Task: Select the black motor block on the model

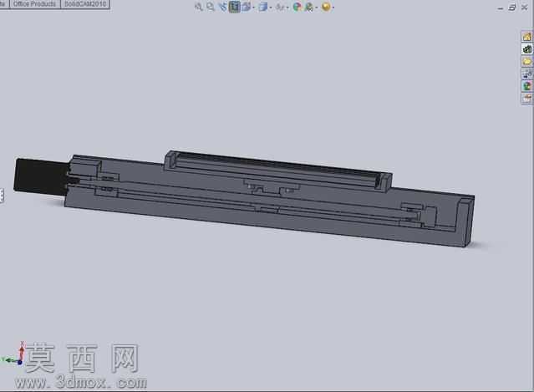Action: (x=41, y=176)
